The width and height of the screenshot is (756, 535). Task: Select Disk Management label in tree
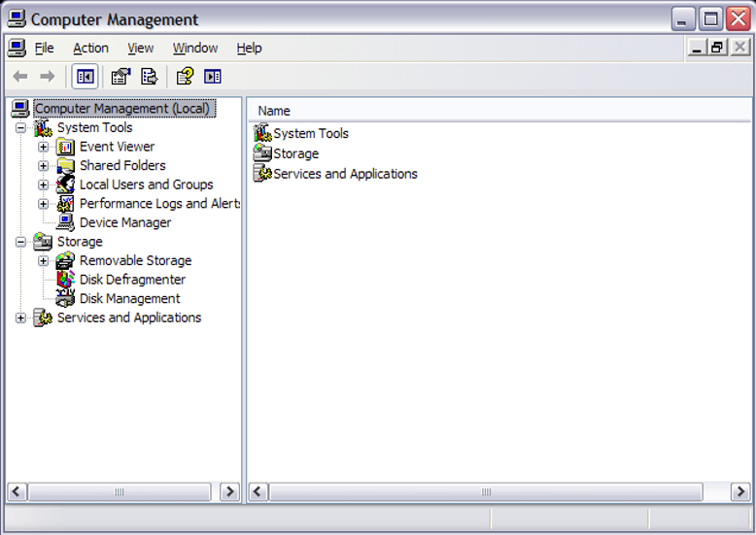tap(129, 299)
